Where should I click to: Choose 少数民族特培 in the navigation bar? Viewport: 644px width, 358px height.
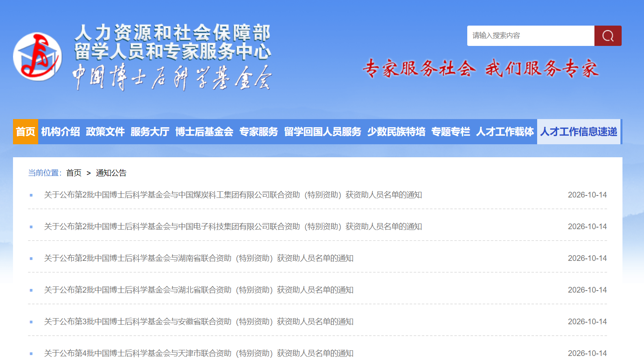397,132
